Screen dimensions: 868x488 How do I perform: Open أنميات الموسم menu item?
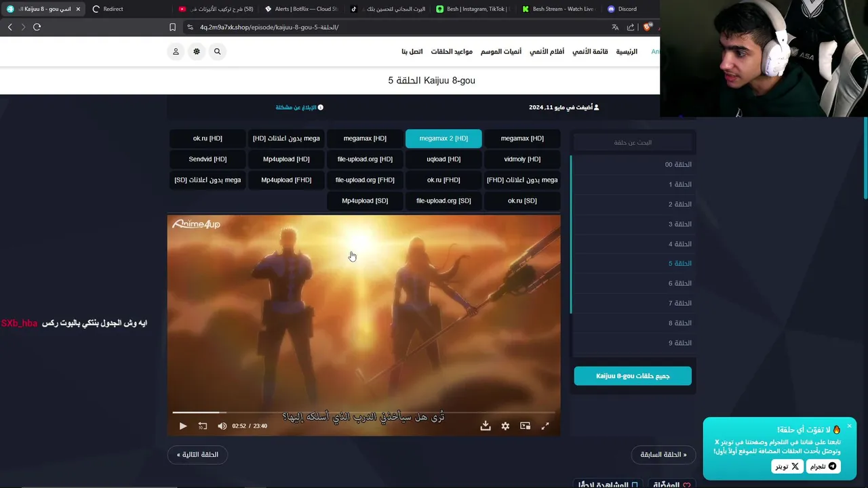[501, 52]
